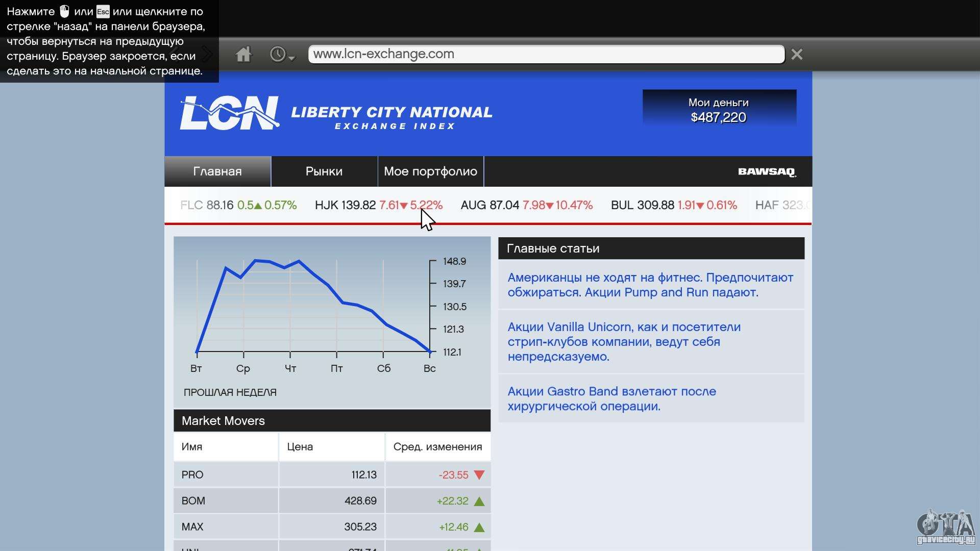Select the AUG 87.04 ticker entry
The image size is (980, 551).
click(527, 205)
